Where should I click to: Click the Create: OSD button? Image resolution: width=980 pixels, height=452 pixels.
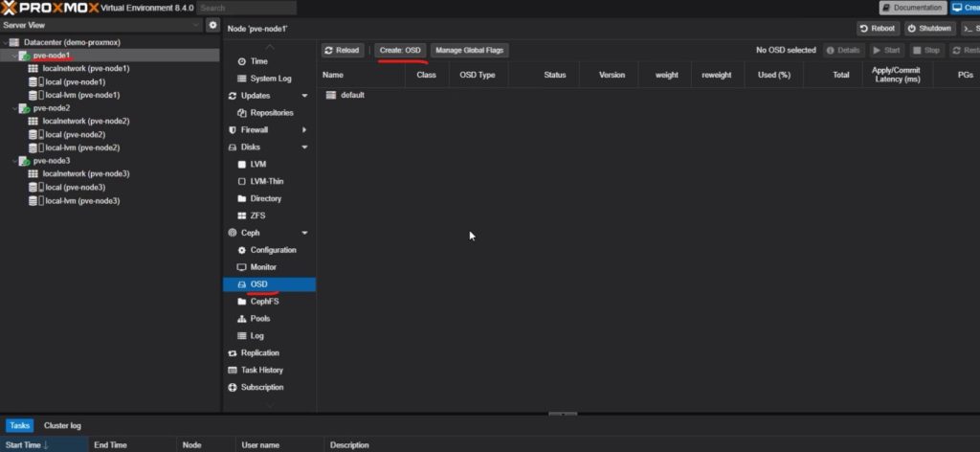[400, 50]
